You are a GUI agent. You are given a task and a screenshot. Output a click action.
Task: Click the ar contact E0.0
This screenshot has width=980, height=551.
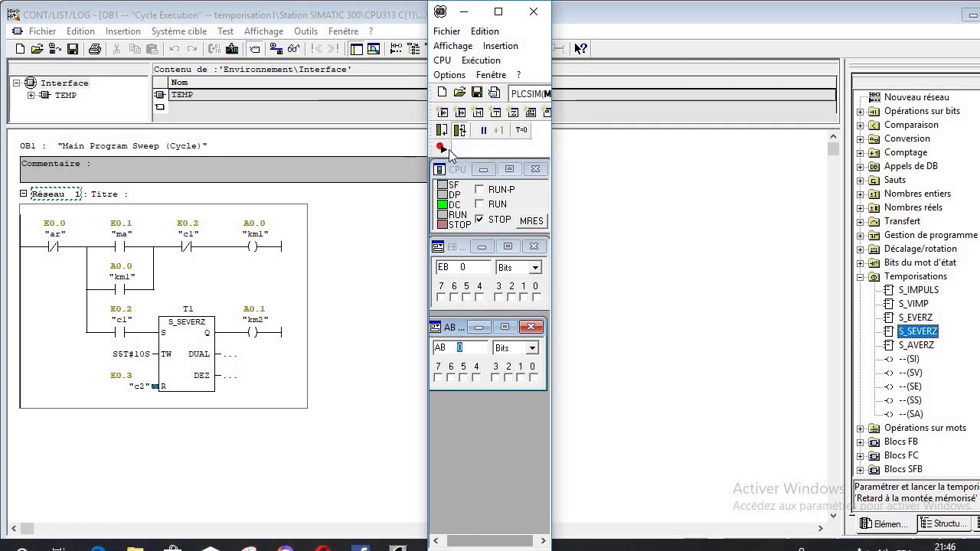click(54, 246)
